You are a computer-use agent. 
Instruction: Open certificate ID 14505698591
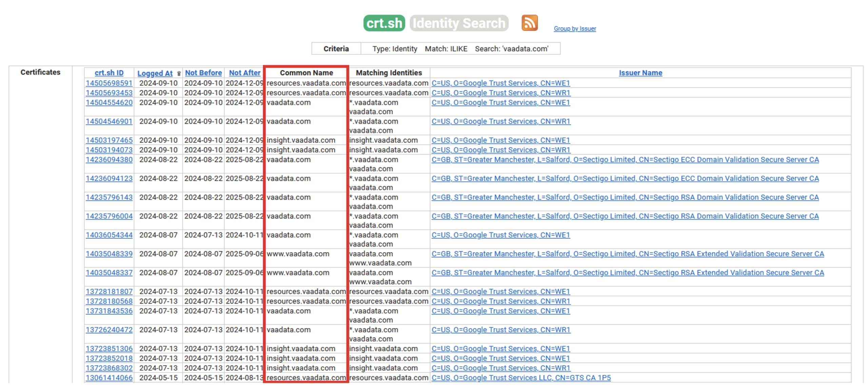point(109,83)
